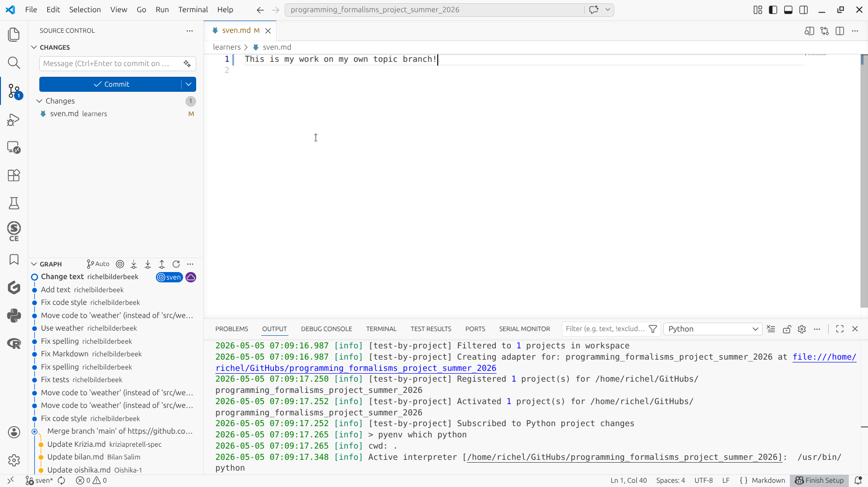Image resolution: width=868 pixels, height=487 pixels.
Task: Synchronize changes in status bar
Action: tap(61, 480)
